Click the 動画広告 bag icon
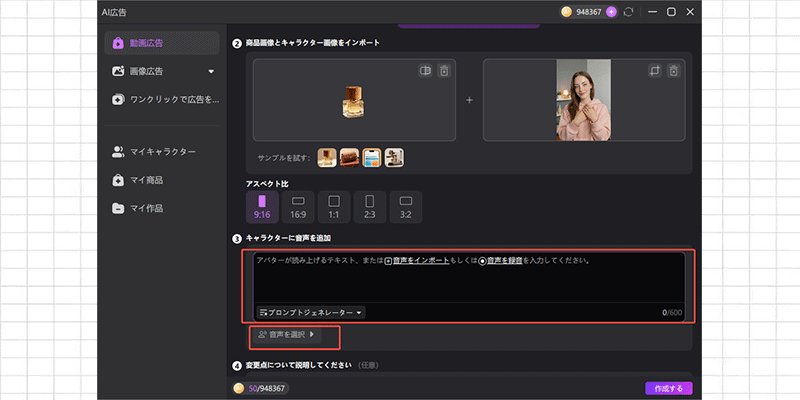This screenshot has height=400, width=800. tap(118, 43)
